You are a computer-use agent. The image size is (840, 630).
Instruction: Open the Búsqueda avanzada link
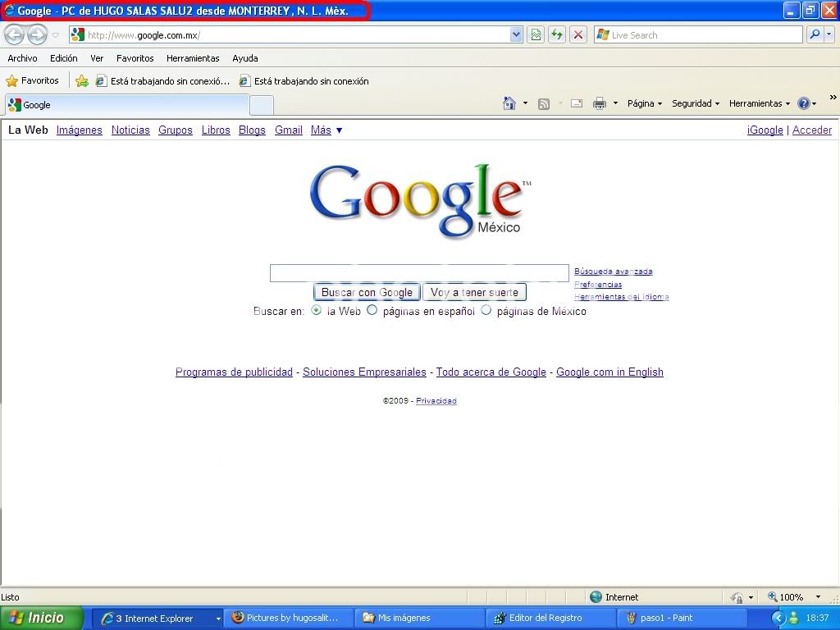click(x=614, y=272)
